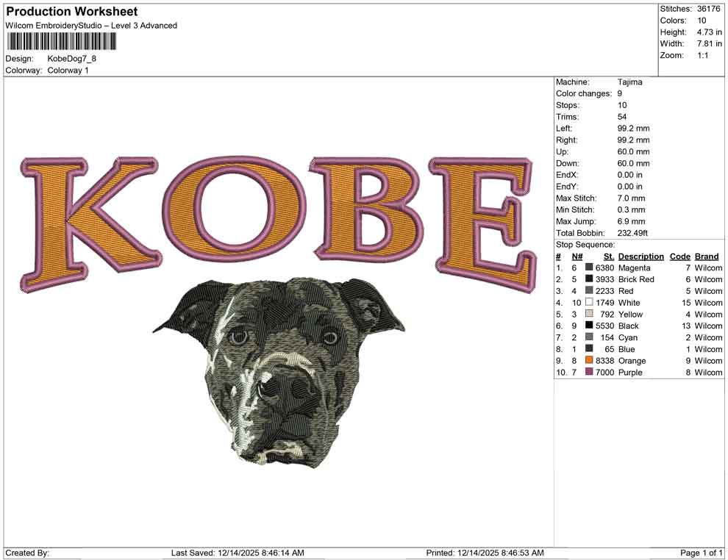The width and height of the screenshot is (728, 560).
Task: Click the Page 1 of 1 label
Action: coord(699,550)
